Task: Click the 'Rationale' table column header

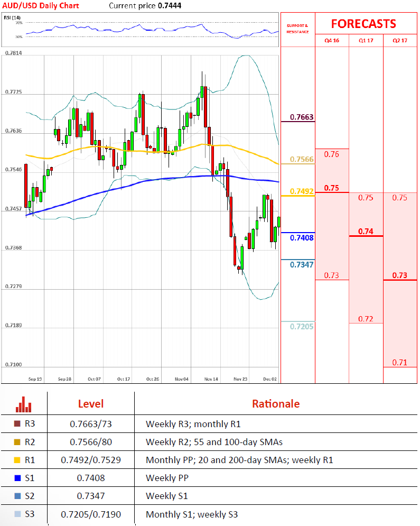Action: coord(276,404)
